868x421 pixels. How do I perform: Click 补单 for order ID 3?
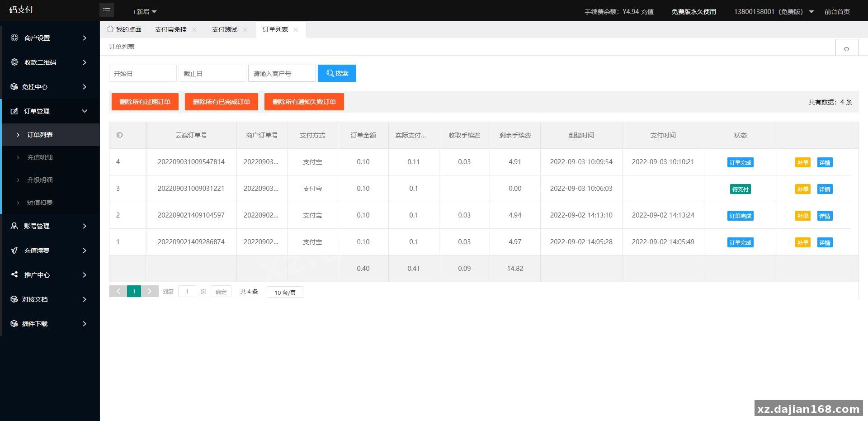tap(803, 189)
